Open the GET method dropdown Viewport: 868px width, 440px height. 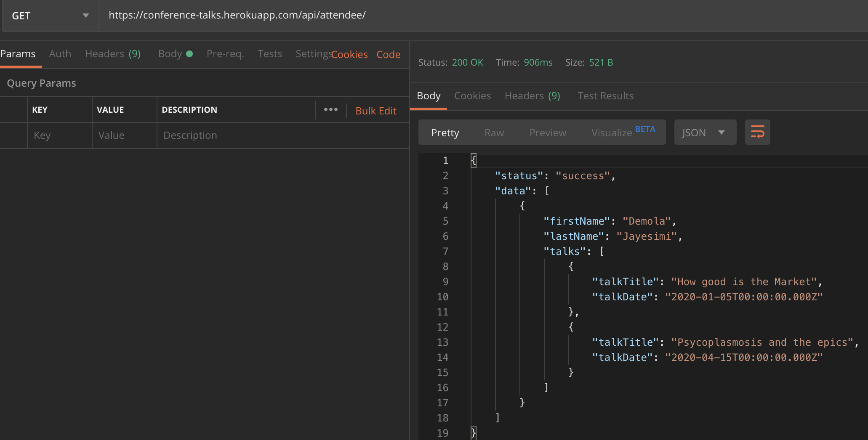(x=51, y=16)
